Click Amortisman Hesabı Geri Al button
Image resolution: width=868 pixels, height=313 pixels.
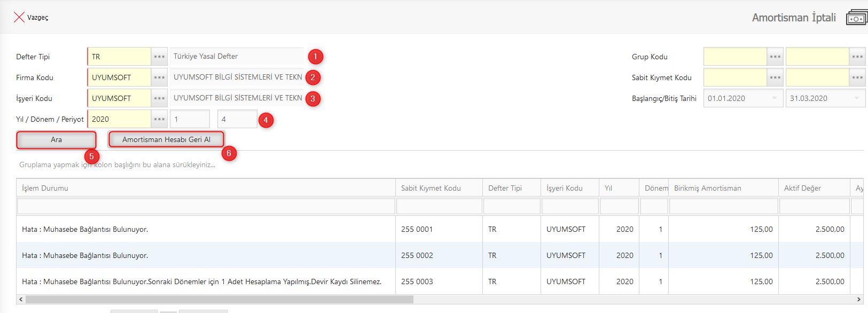point(166,139)
